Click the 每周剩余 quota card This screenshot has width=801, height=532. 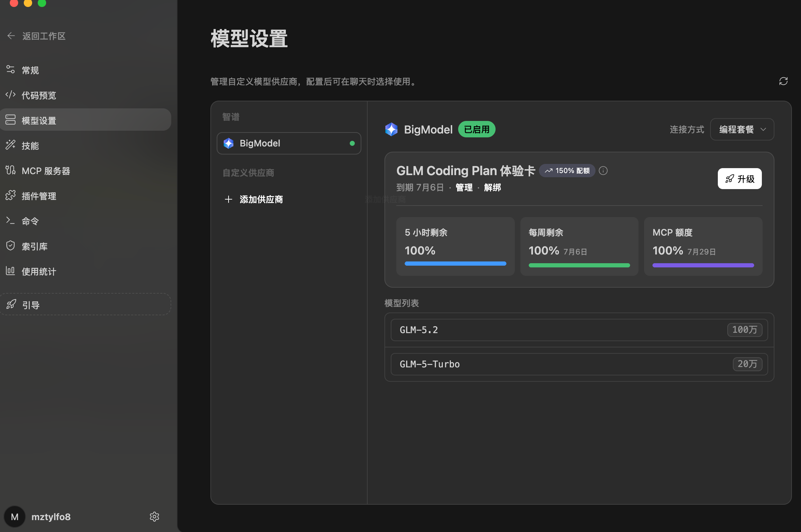(x=579, y=246)
